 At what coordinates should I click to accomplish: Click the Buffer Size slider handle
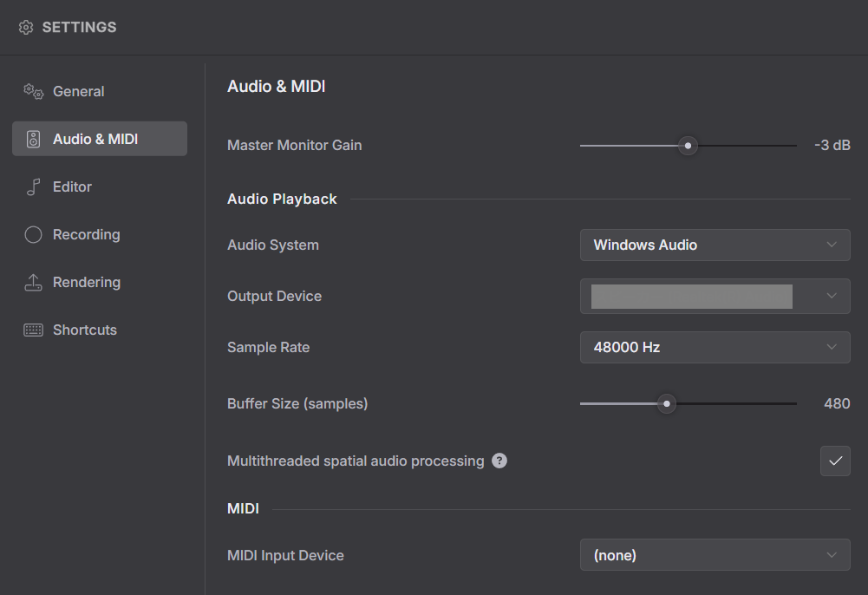[667, 404]
